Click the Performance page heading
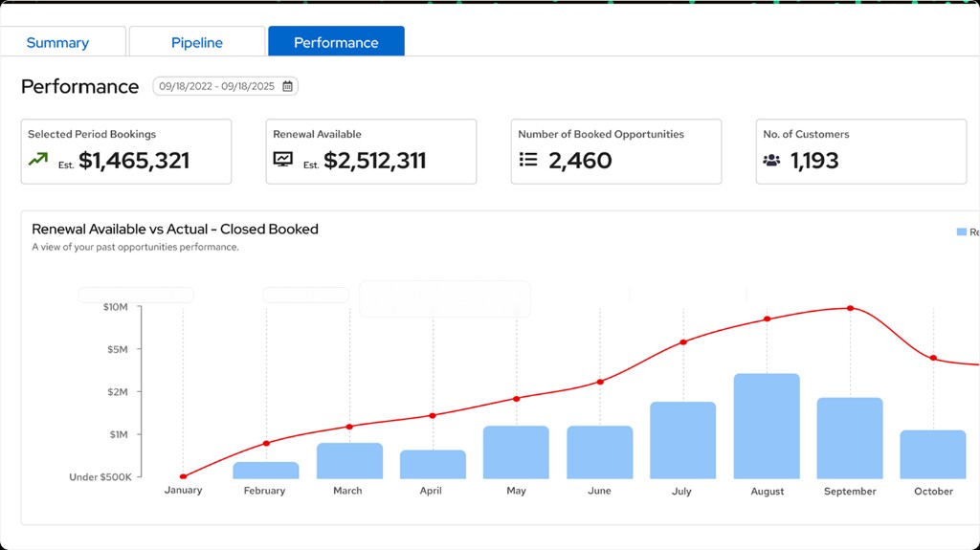This screenshot has width=980, height=550. click(x=79, y=86)
